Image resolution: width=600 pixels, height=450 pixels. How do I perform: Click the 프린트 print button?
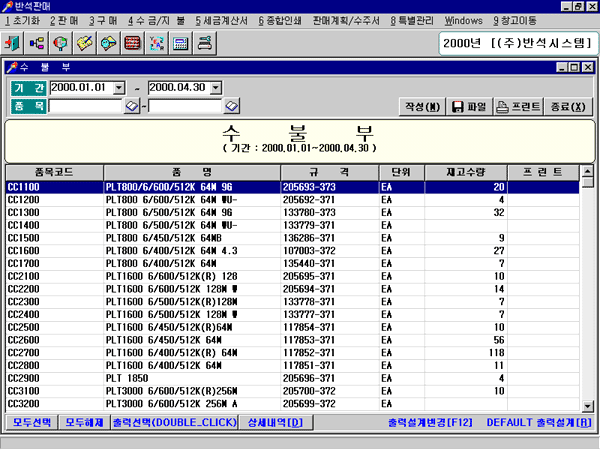tap(518, 106)
